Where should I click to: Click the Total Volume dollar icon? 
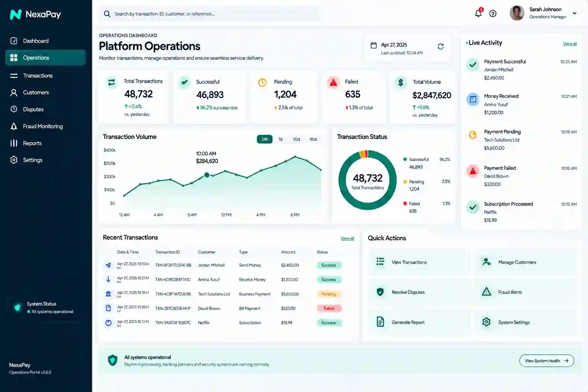pyautogui.click(x=400, y=82)
